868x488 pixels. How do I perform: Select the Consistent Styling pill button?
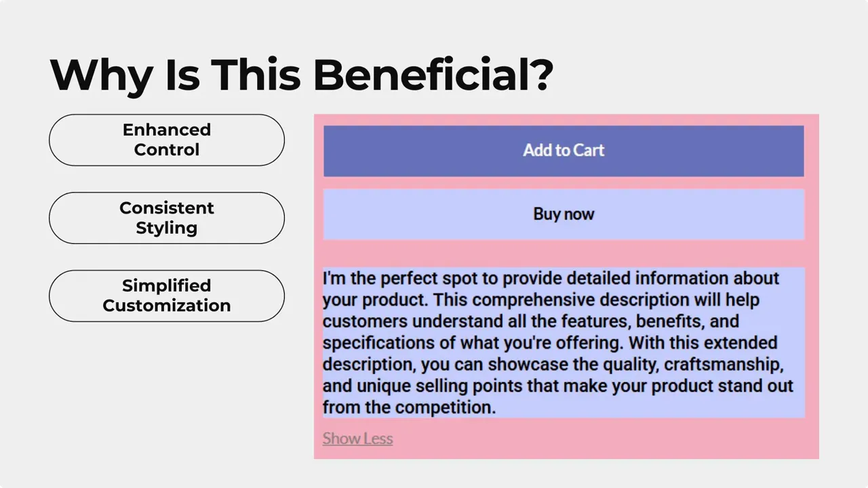click(x=167, y=218)
